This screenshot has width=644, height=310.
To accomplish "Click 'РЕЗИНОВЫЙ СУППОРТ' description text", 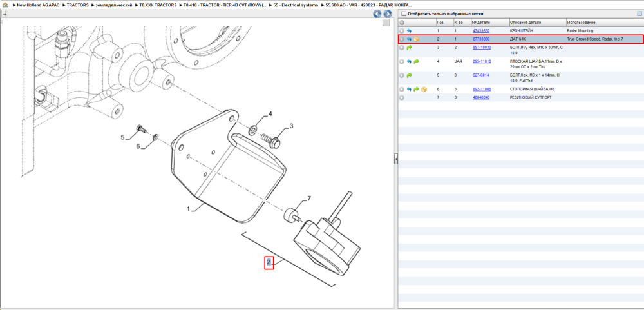I will point(531,98).
